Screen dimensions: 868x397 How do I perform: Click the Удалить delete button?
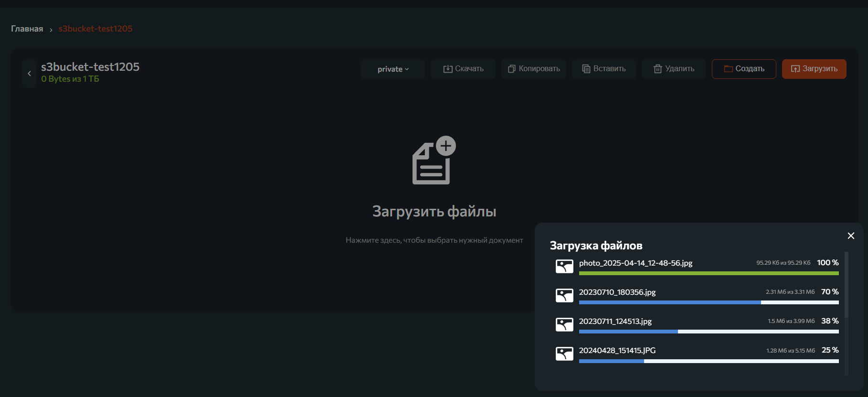click(x=674, y=69)
